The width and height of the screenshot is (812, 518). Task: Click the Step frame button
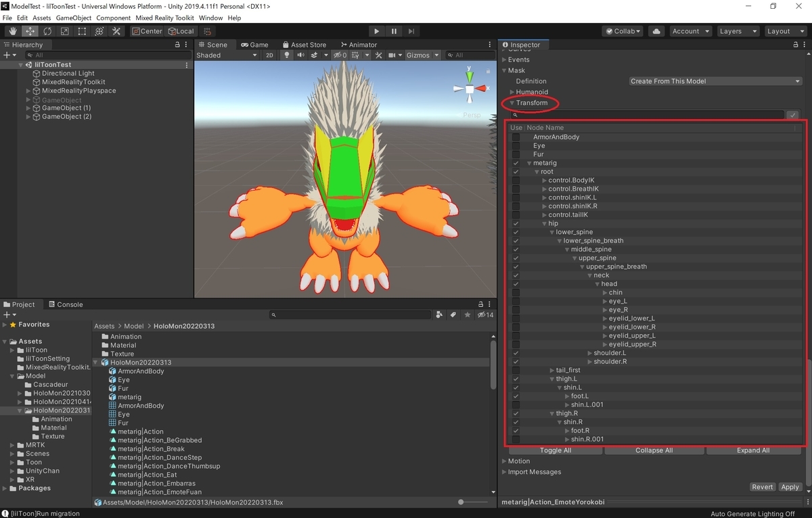[x=411, y=31]
